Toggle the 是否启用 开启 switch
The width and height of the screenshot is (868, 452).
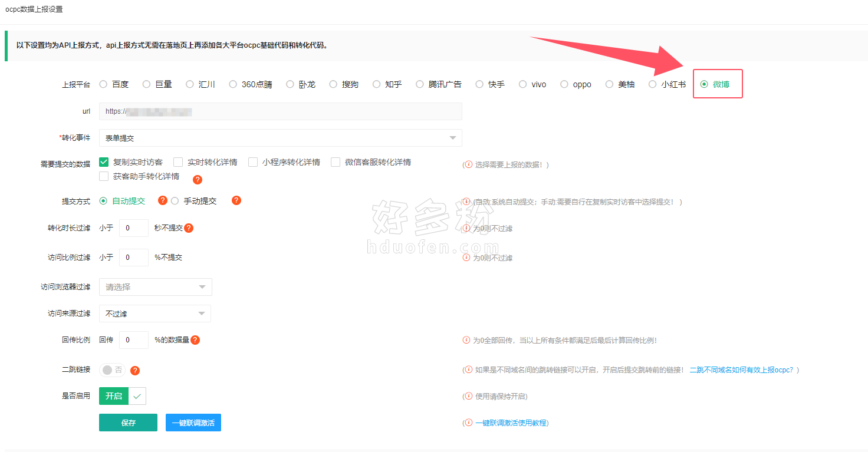click(x=123, y=396)
